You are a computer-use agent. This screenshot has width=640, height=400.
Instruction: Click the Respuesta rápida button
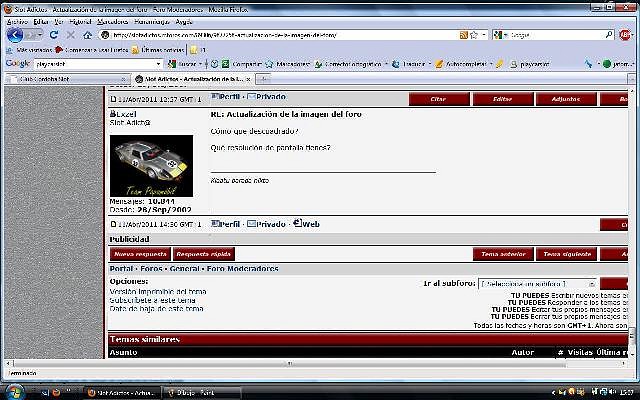pos(204,254)
